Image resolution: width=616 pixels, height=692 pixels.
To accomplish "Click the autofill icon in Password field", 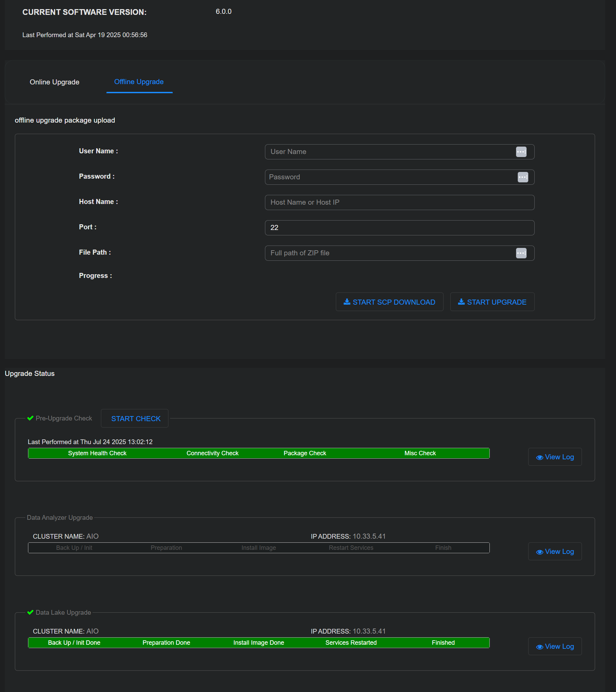I will coord(523,177).
